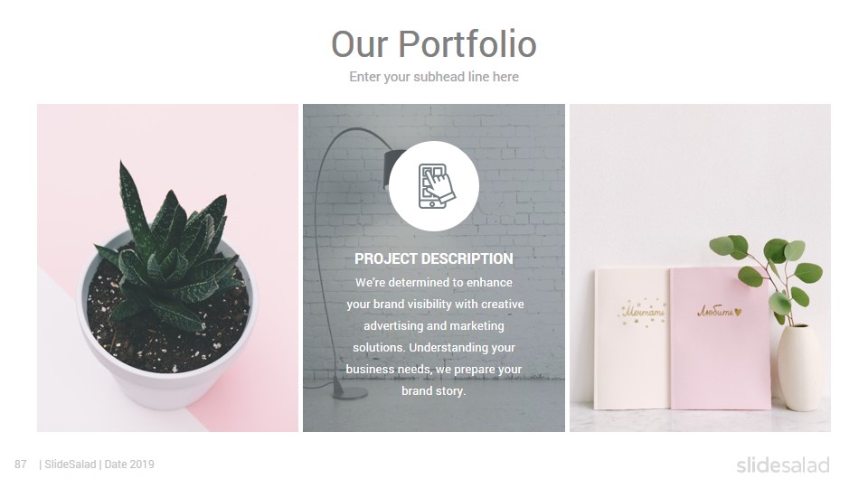Click the lamp base on the floor
This screenshot has width=868, height=488.
point(350,392)
